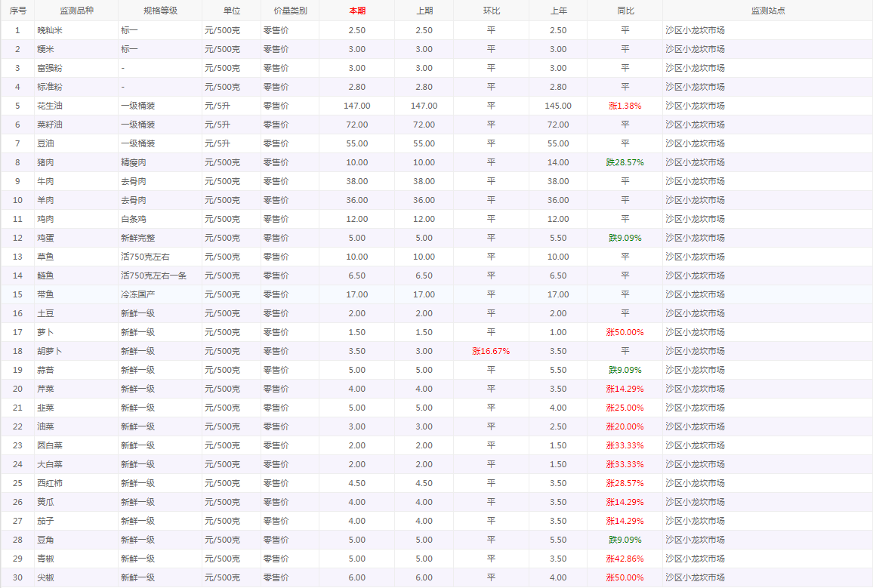The image size is (873, 588).
Task: Click the 147.00 current price for 花生油
Action: point(357,106)
